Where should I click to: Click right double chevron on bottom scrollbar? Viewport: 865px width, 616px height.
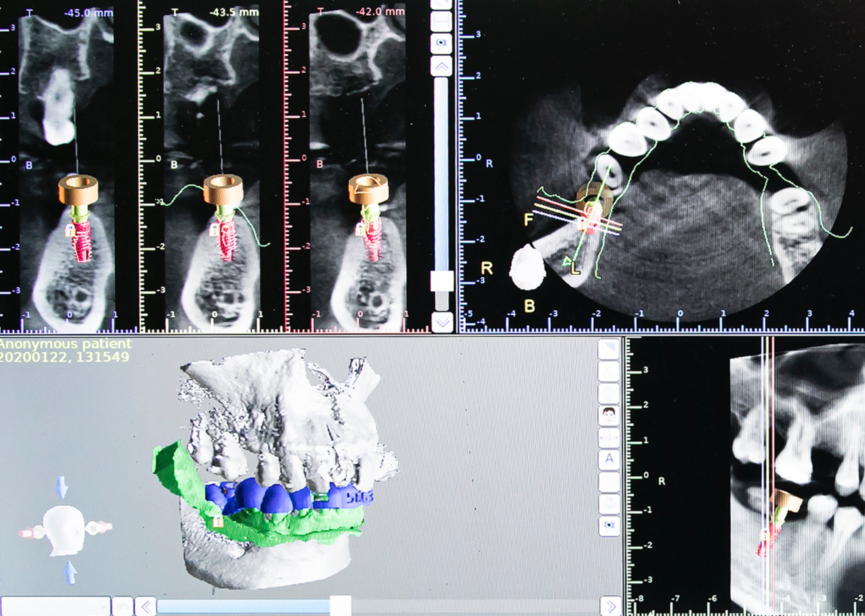610,607
